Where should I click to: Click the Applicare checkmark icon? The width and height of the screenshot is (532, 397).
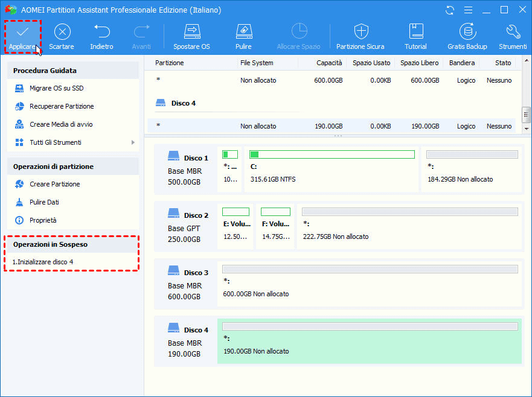[23, 32]
